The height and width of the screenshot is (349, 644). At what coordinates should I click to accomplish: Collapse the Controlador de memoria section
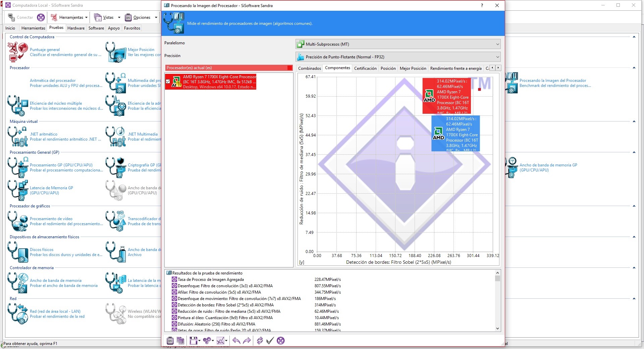634,268
